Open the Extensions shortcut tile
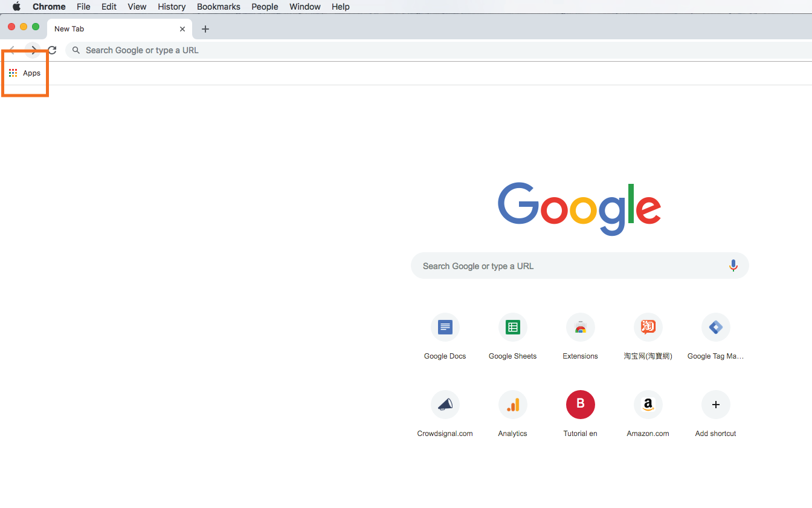This screenshot has width=812, height=508. (581, 328)
